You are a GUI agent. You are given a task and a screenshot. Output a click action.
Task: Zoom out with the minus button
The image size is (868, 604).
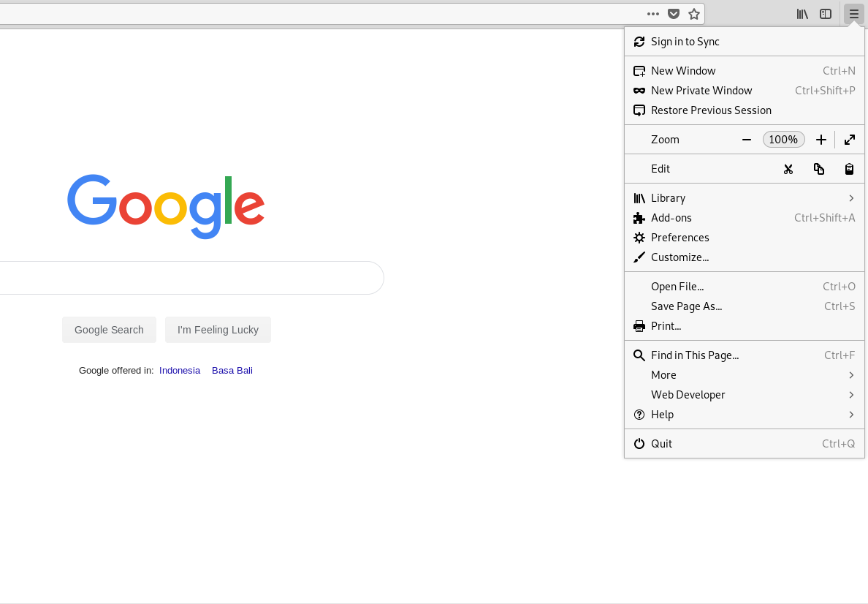pyautogui.click(x=747, y=140)
